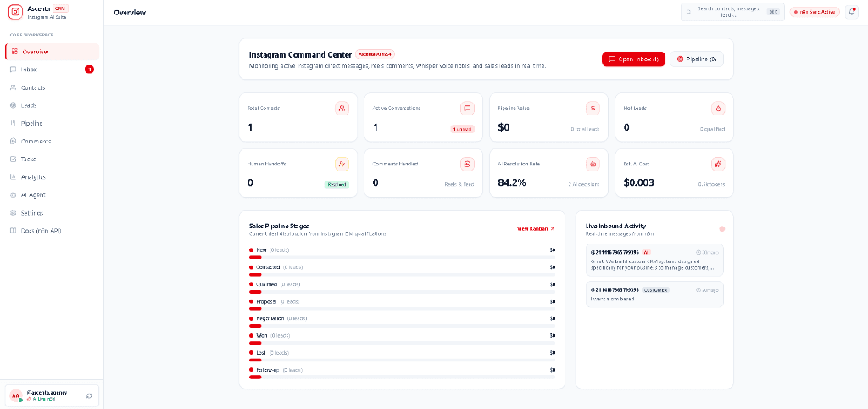Click the Inbox unread count badge
Screen dimensions: 868x409
89,70
